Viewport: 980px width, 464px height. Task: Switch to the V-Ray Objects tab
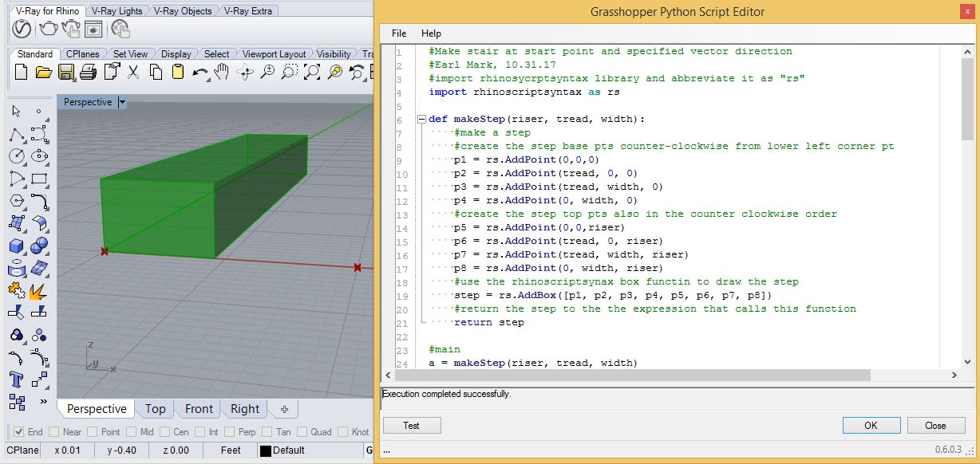[x=183, y=10]
